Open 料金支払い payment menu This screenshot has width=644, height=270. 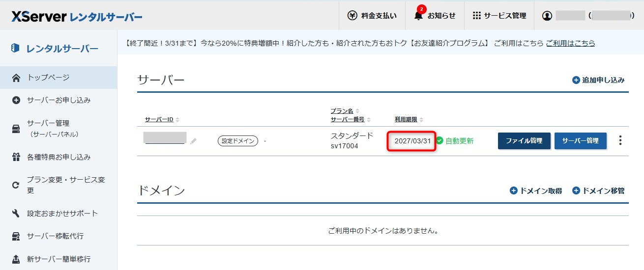pos(372,16)
